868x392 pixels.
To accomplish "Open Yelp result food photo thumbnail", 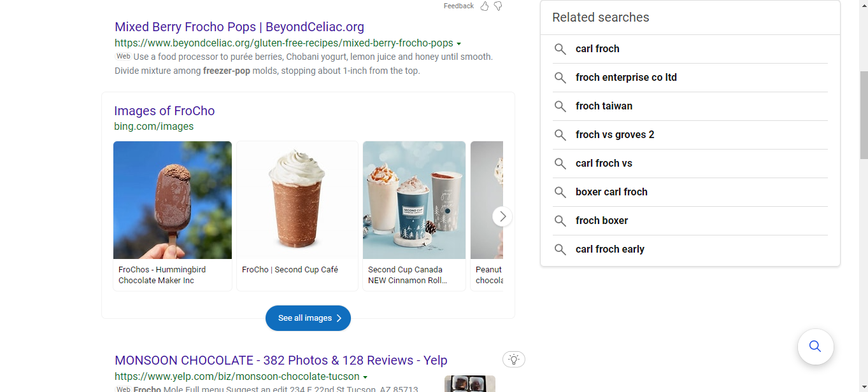I will click(x=470, y=384).
